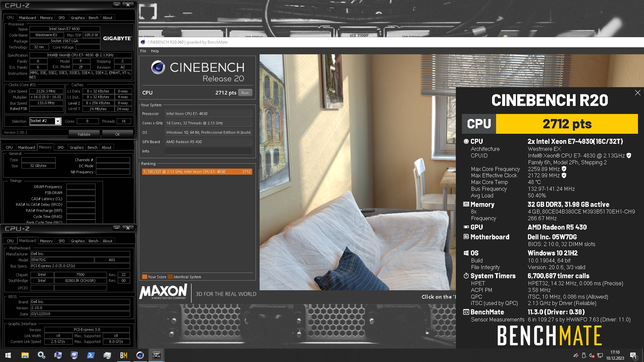Open the gears settings app on taskbar
This screenshot has height=362, width=644.
(x=41, y=355)
